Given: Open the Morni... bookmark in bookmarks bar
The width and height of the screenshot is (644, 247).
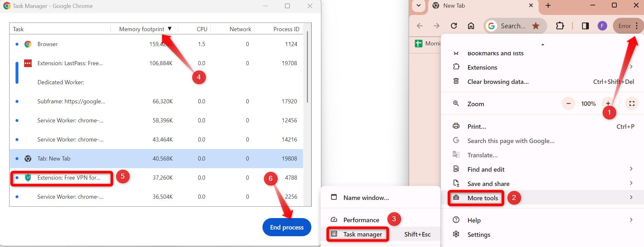Looking at the screenshot, I should [x=428, y=44].
